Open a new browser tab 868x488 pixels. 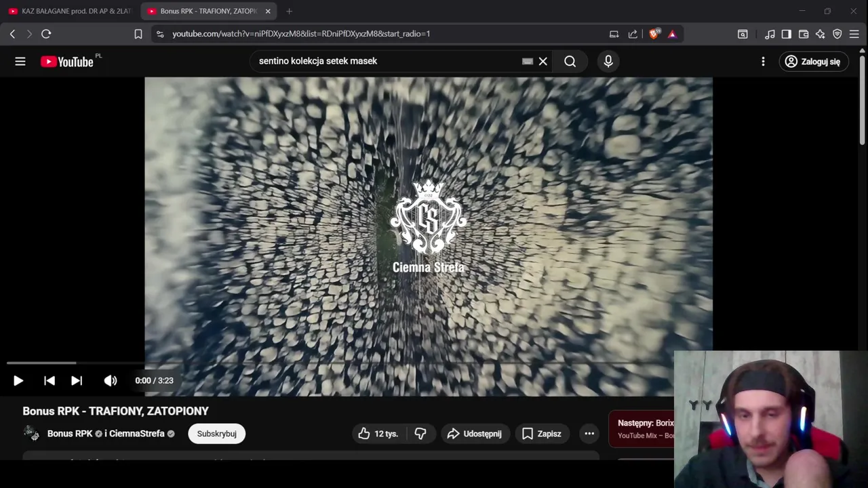[x=290, y=12]
